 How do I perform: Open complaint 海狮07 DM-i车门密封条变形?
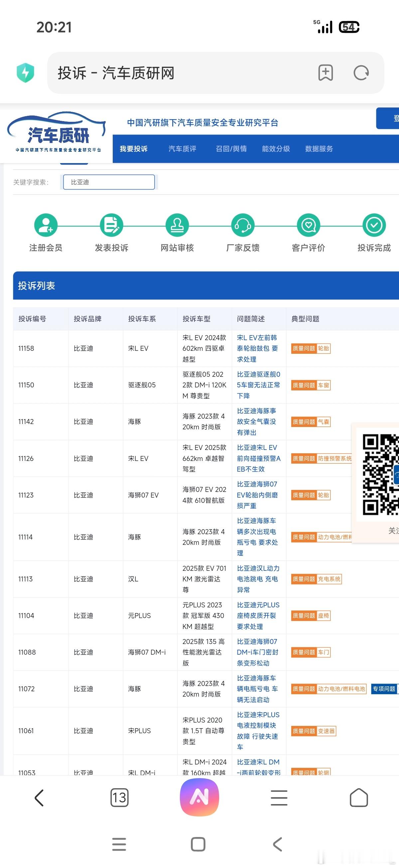click(x=258, y=652)
